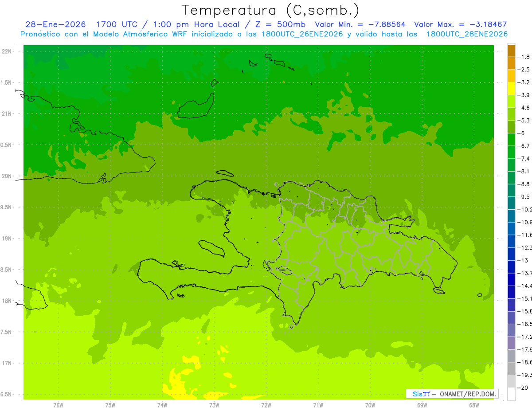532x411 pixels.
Task: Click the '-9.5' legend value
Action: [524, 197]
